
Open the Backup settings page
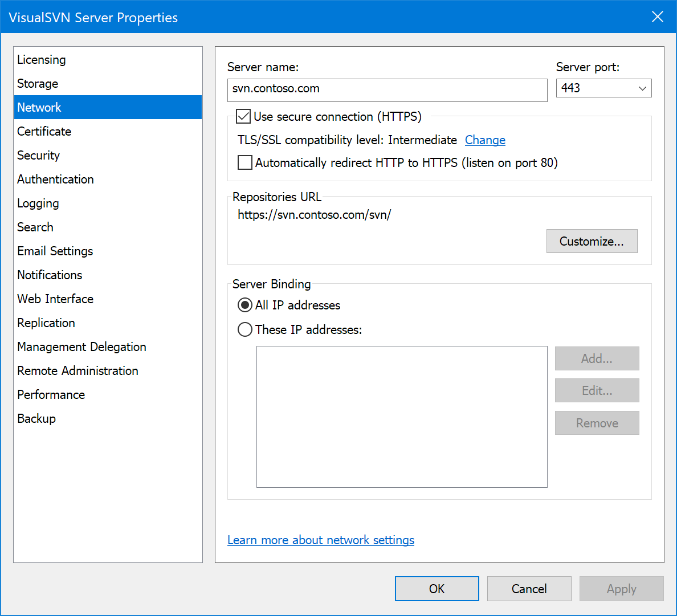tap(36, 419)
